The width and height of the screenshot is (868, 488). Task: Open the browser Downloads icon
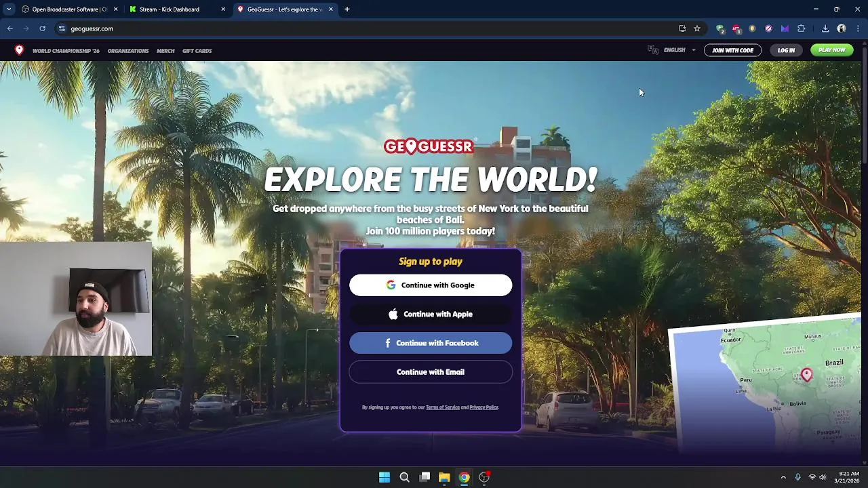point(825,28)
